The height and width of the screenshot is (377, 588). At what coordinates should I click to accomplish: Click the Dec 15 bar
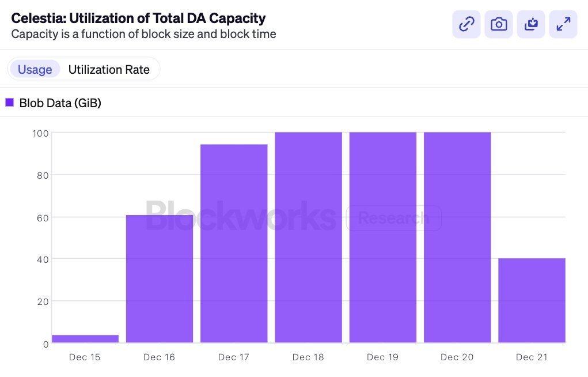coord(85,339)
